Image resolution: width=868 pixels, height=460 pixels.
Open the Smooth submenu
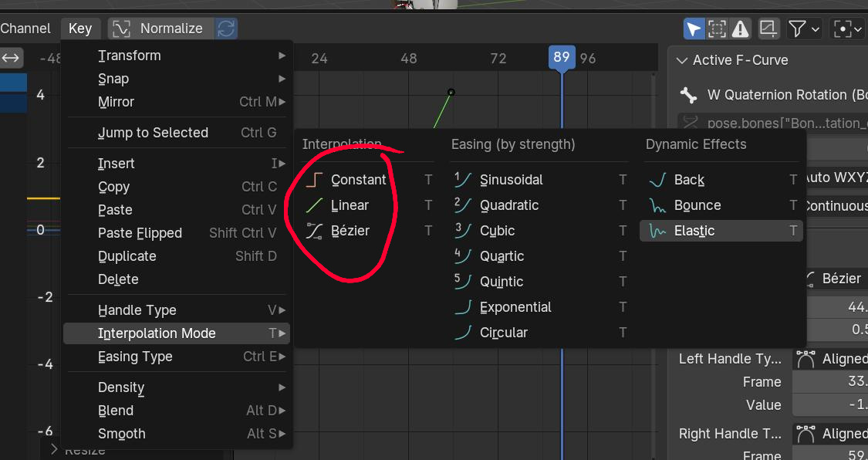tap(177, 434)
